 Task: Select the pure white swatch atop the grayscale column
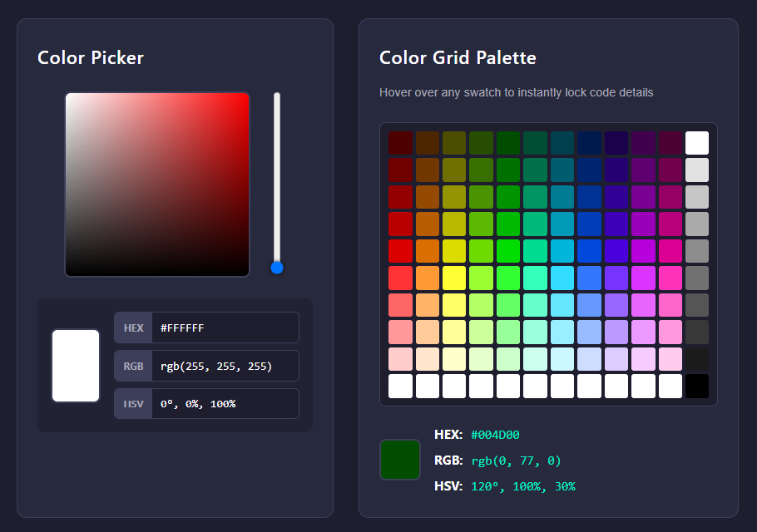(697, 143)
